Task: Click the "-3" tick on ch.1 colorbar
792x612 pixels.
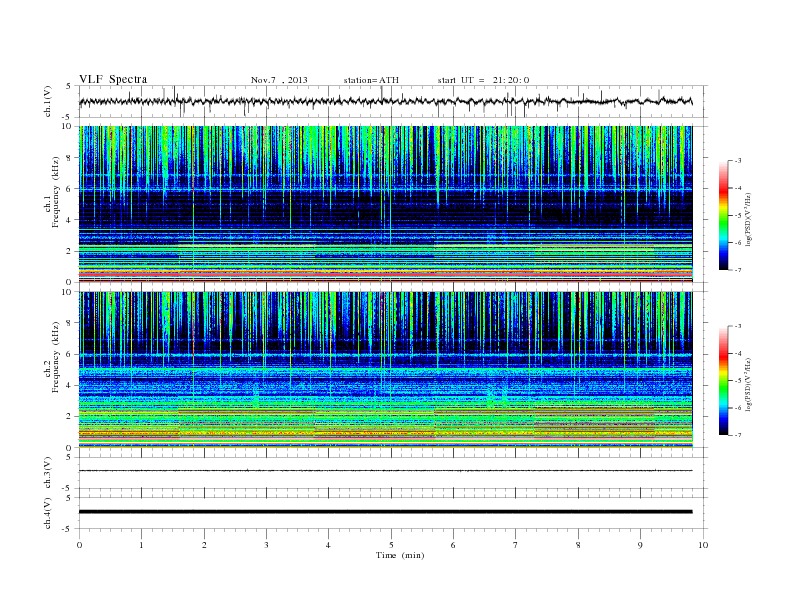Action: coord(737,161)
